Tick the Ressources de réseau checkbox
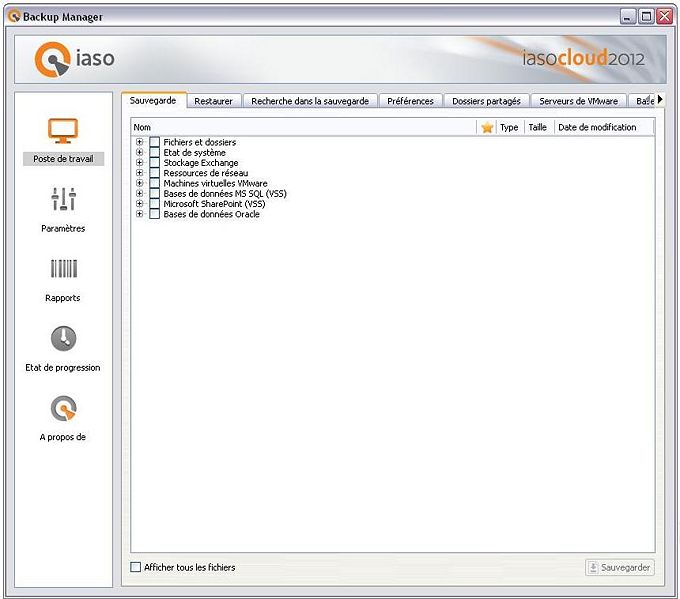 (154, 173)
